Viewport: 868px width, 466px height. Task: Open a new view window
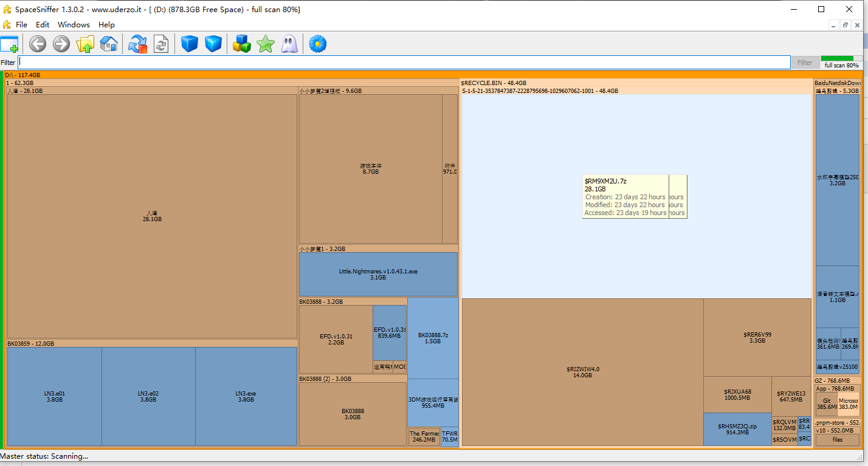[10, 44]
